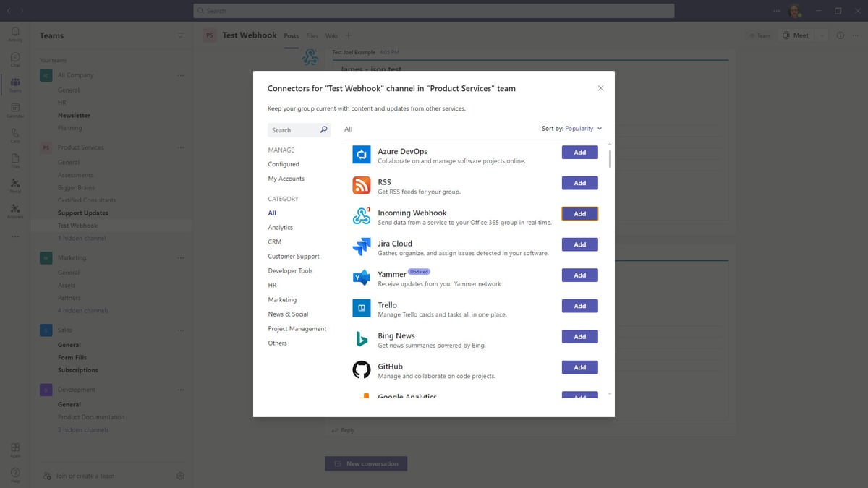
Task: Select the GitHub connector icon
Action: pos(361,369)
